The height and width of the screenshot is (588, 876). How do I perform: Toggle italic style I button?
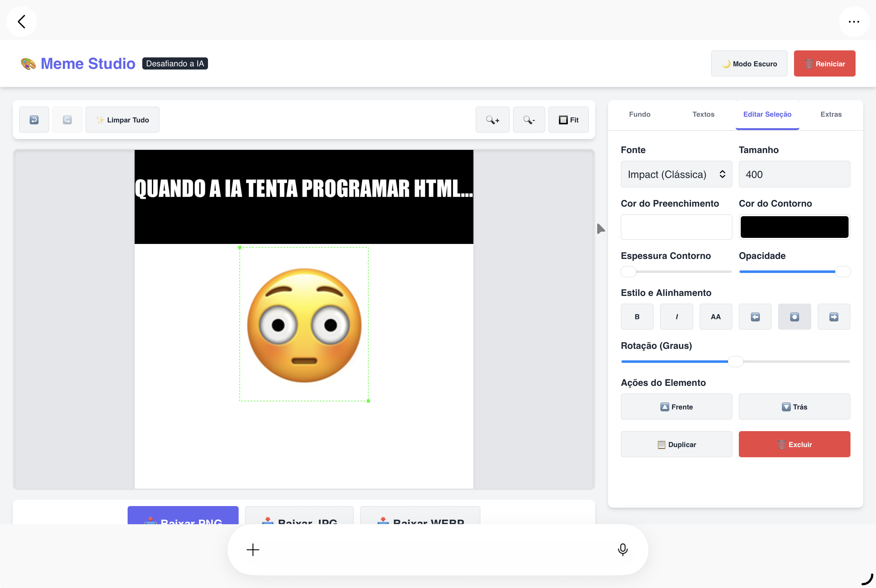tap(676, 317)
